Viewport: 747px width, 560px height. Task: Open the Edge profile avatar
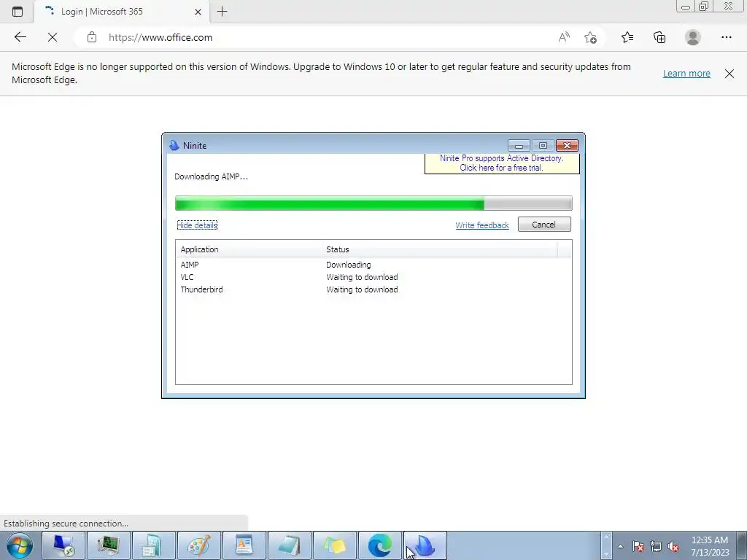tap(693, 37)
